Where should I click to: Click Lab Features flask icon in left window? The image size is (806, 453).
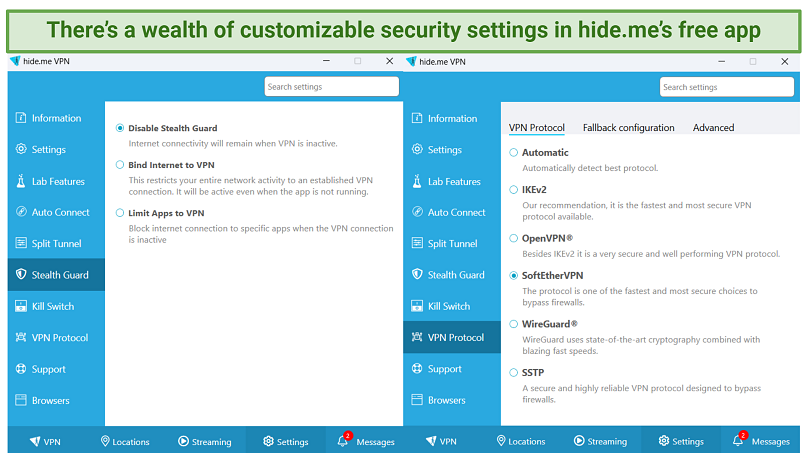tap(21, 181)
